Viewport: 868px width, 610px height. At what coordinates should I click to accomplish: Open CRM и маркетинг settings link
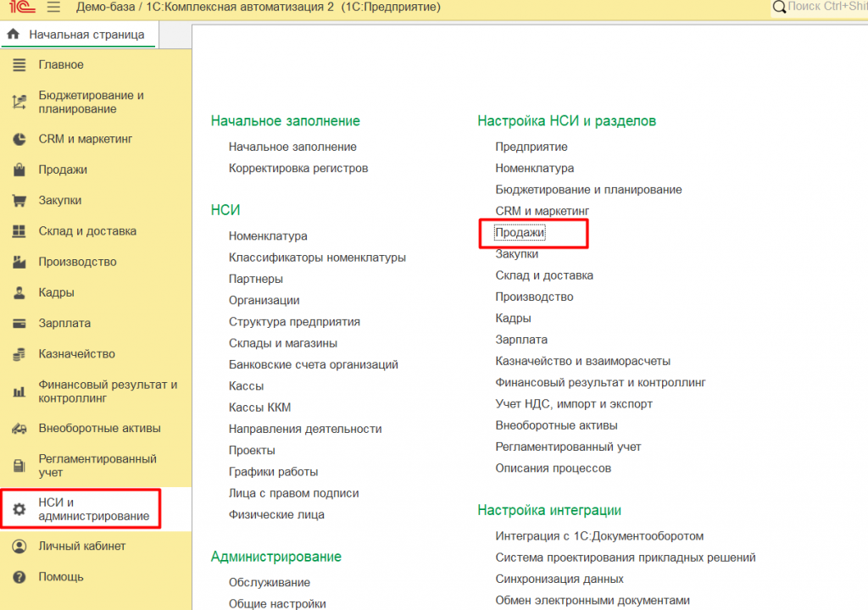coord(542,211)
